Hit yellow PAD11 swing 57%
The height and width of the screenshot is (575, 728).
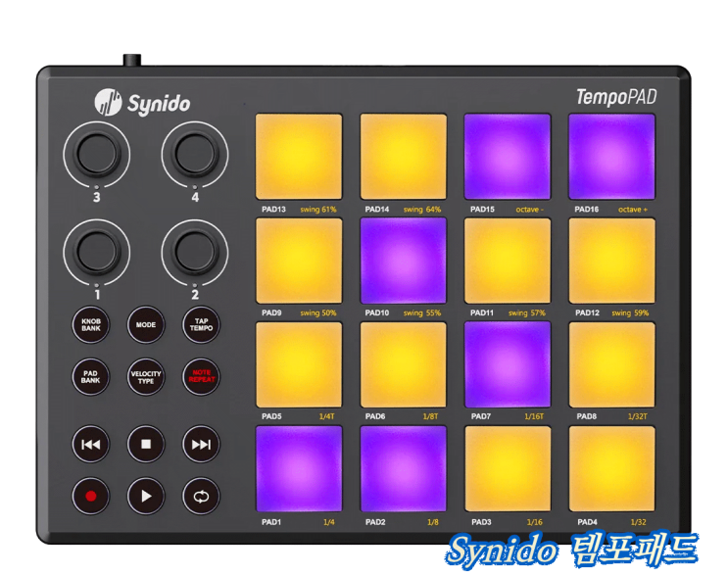(x=508, y=261)
